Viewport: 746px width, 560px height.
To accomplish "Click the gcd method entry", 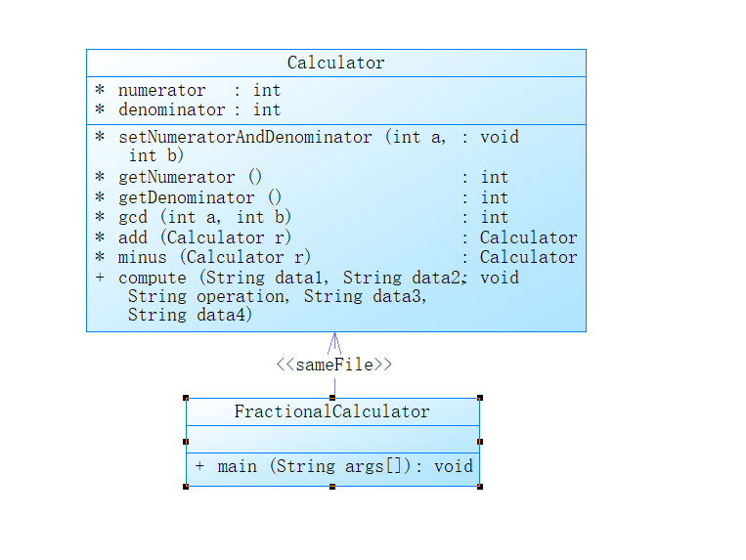I will click(205, 217).
